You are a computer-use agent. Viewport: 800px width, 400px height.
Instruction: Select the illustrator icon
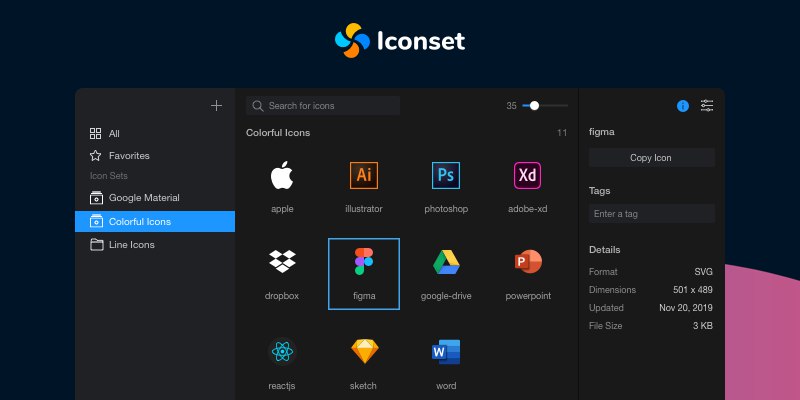[364, 176]
